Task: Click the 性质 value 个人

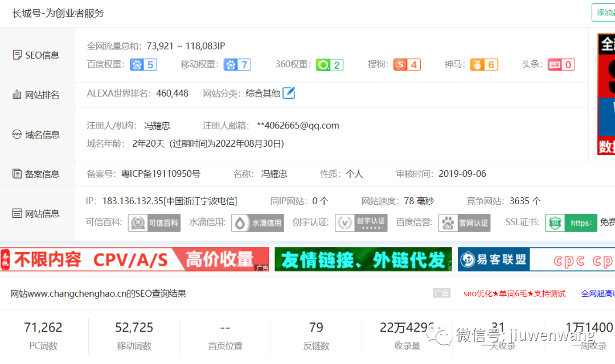Action: (354, 173)
